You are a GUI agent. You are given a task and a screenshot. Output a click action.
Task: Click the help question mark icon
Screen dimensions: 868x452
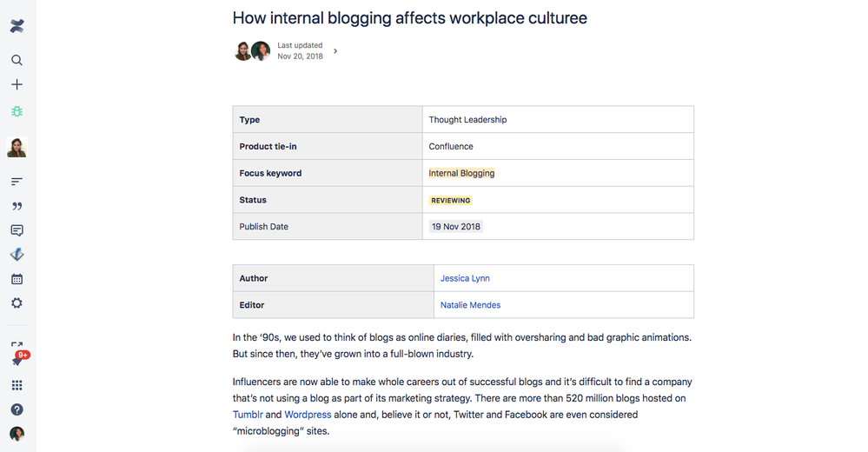[x=17, y=409]
